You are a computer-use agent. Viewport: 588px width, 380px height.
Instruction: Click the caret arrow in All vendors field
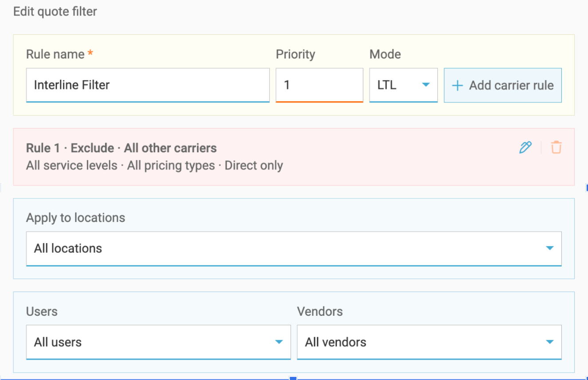click(x=549, y=342)
